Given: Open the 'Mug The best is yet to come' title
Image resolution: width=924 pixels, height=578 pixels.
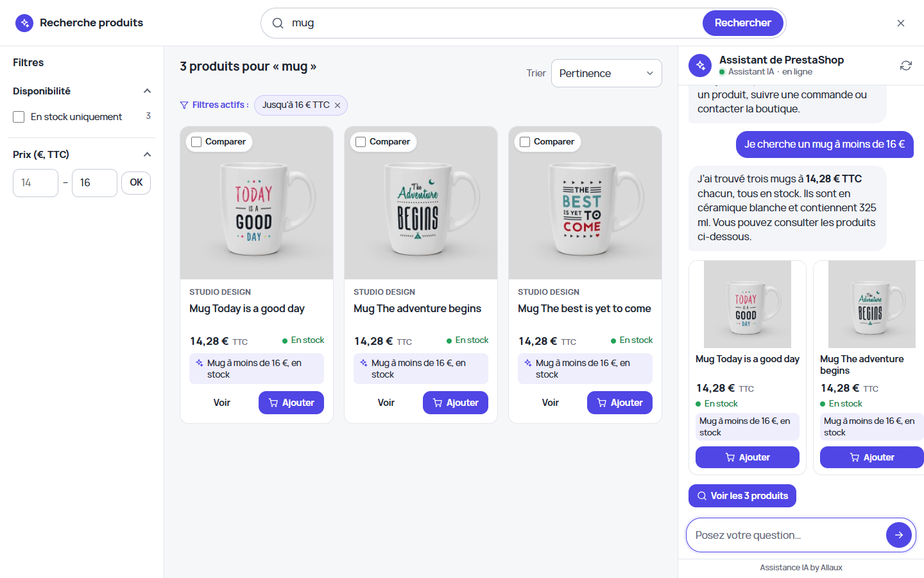Looking at the screenshot, I should 585,309.
